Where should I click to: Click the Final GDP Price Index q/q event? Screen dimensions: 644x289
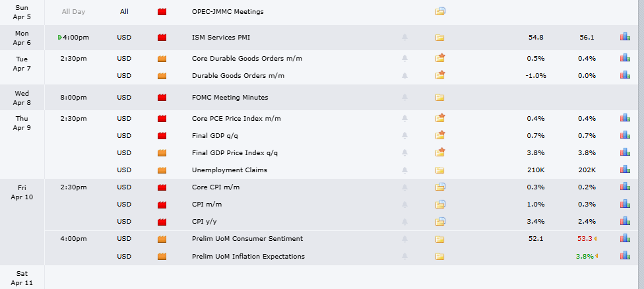(x=235, y=153)
